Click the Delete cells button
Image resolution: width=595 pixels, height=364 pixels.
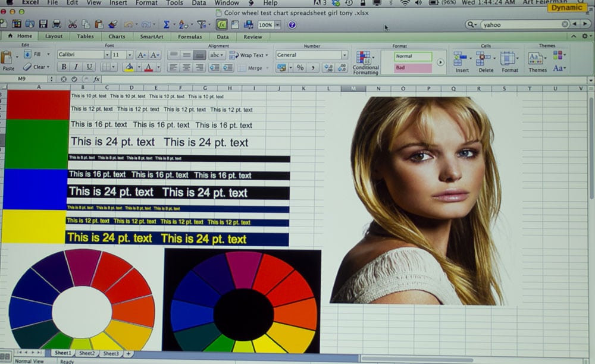click(x=486, y=62)
